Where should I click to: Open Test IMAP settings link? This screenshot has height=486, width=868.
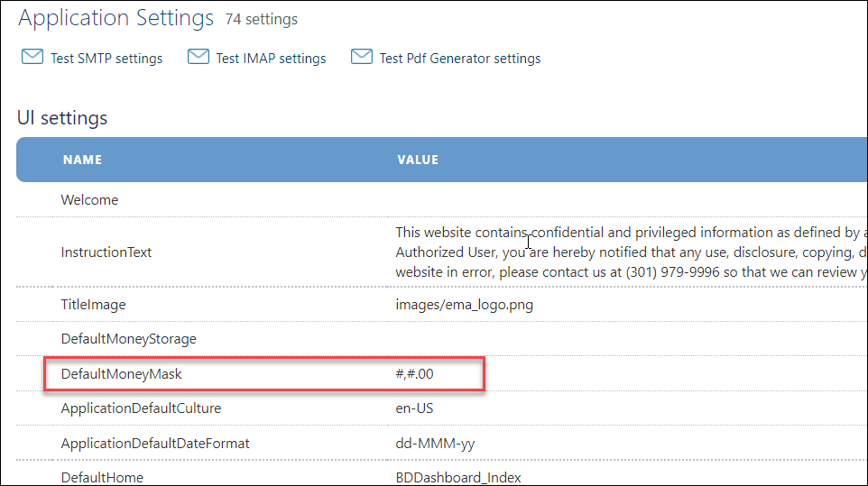point(271,59)
